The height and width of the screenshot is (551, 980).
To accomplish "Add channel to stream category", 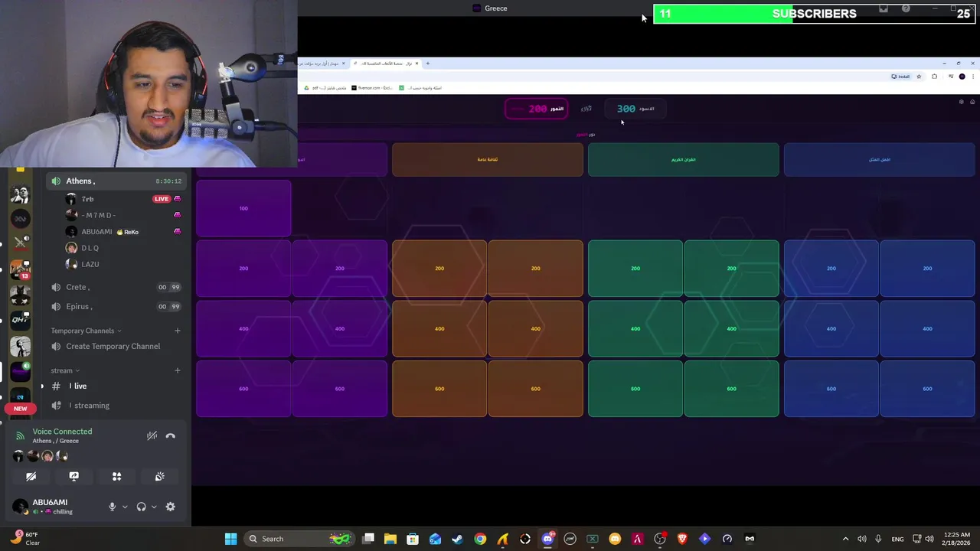I will pos(178,370).
